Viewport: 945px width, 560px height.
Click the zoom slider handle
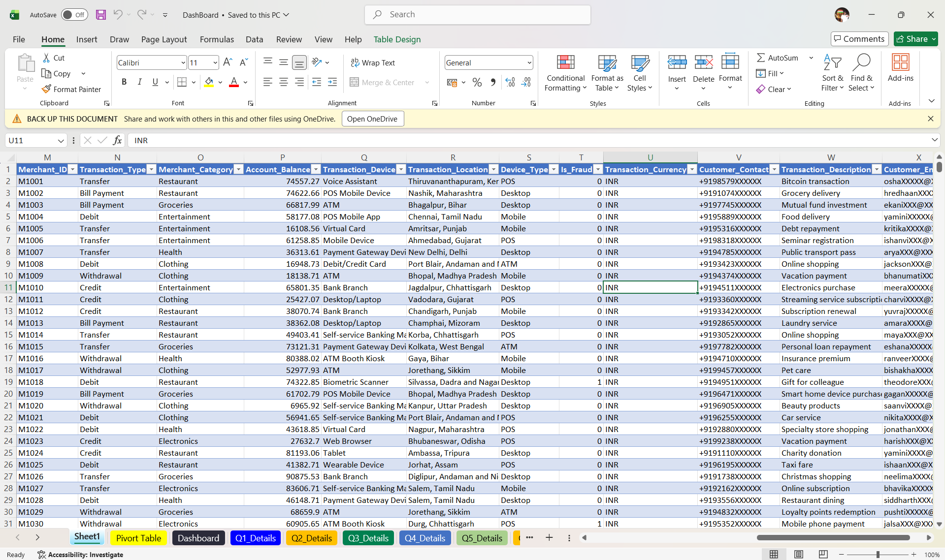878,555
